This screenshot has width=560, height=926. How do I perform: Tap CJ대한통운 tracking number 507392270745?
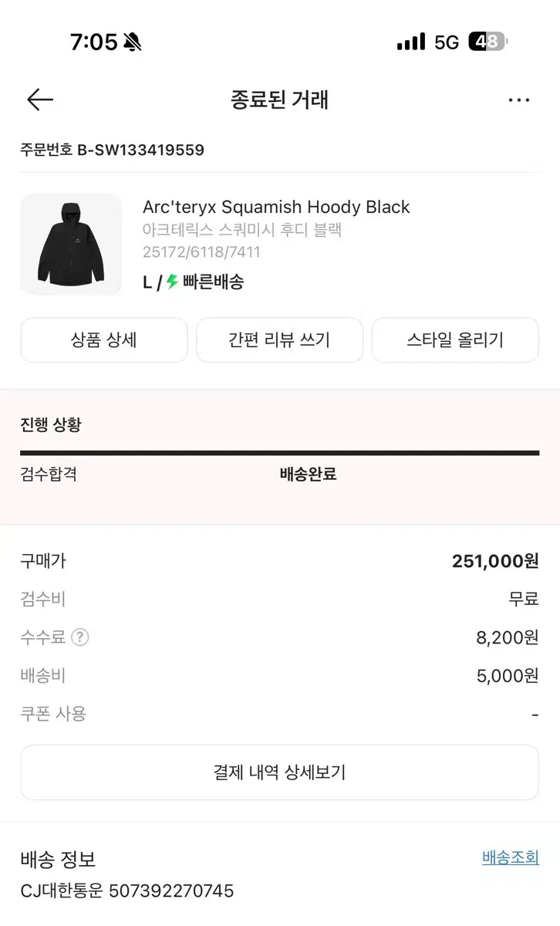[x=171, y=891]
